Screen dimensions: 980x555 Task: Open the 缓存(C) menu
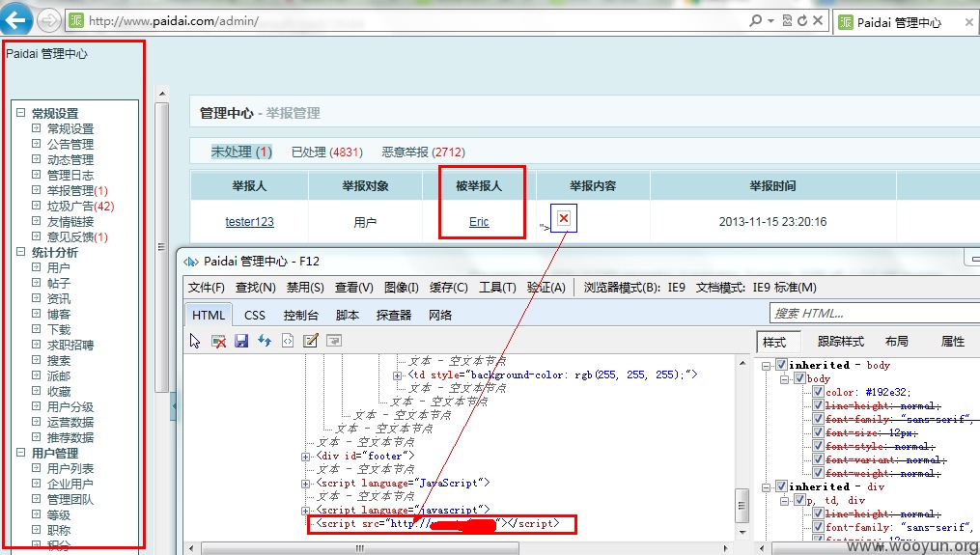(x=448, y=288)
